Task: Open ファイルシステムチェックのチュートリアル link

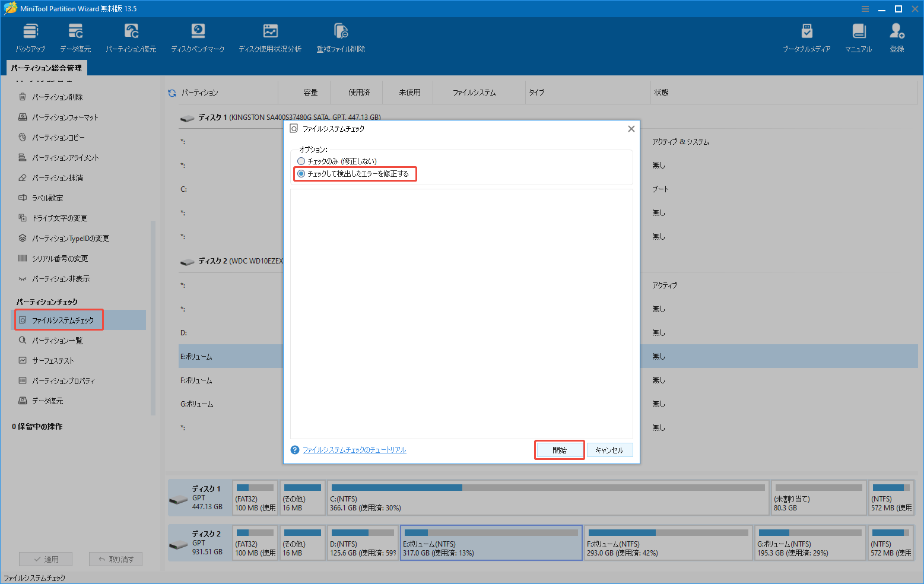Action: (354, 449)
